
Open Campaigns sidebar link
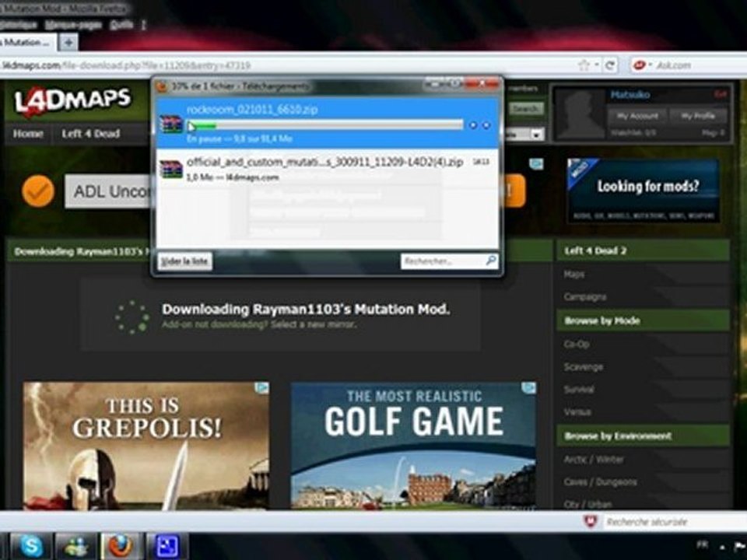585,297
